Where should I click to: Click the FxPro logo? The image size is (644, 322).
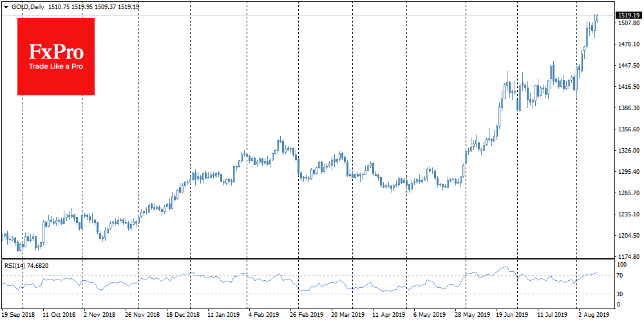pos(56,57)
